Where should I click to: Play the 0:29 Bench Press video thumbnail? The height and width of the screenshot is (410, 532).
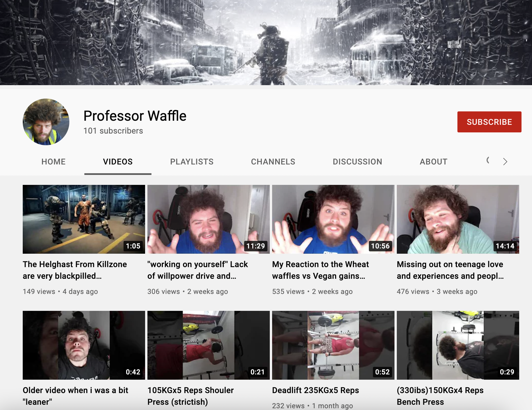tap(458, 345)
